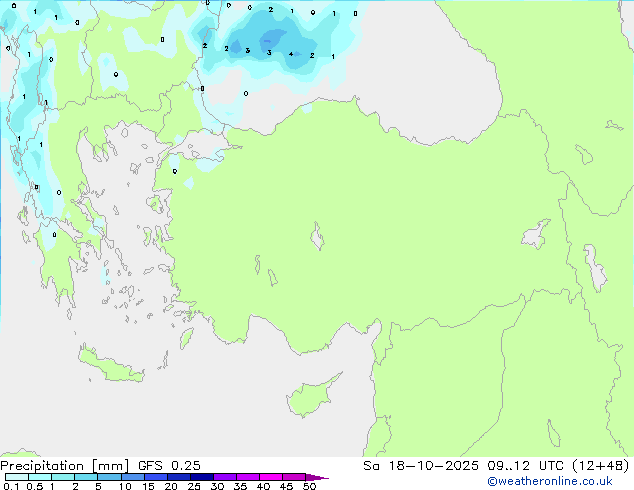The width and height of the screenshot is (634, 490).
Task: Select the 30–35 mm purple legend swatch
Action: click(x=225, y=477)
